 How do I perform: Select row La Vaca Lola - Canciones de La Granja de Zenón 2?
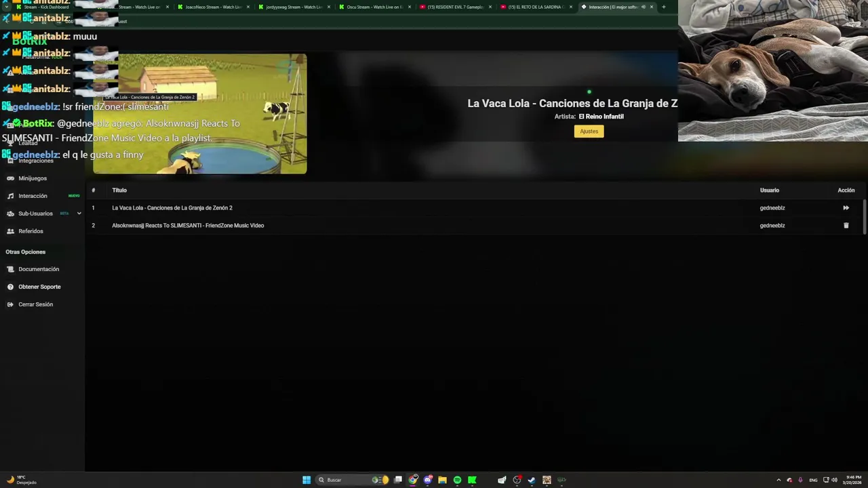[x=475, y=208]
